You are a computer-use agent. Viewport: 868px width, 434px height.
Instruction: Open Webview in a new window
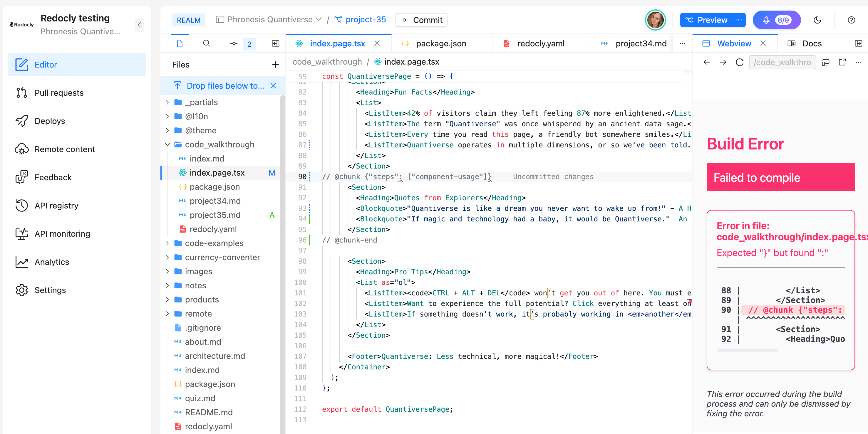(842, 62)
